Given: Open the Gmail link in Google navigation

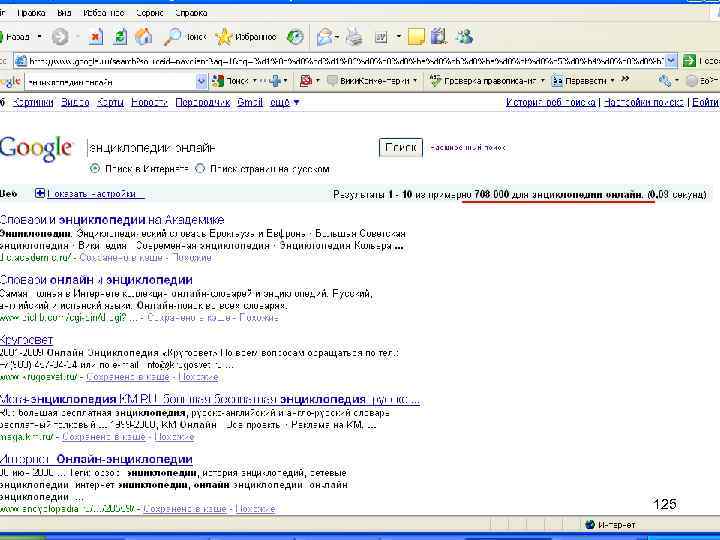Looking at the screenshot, I should point(250,102).
